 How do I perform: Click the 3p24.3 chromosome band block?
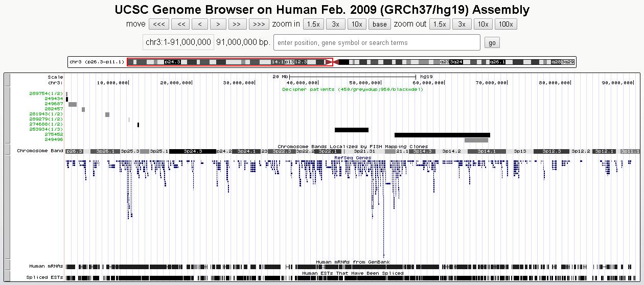click(x=193, y=151)
